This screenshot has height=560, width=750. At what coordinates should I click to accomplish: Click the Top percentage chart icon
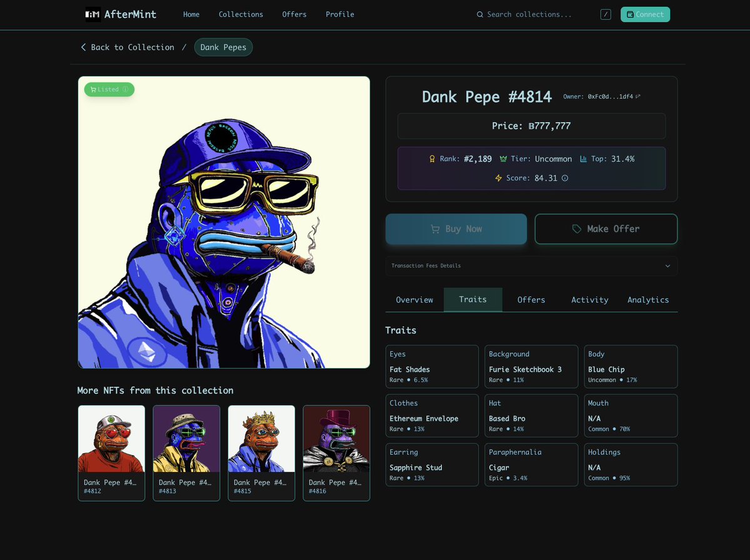[x=583, y=158]
